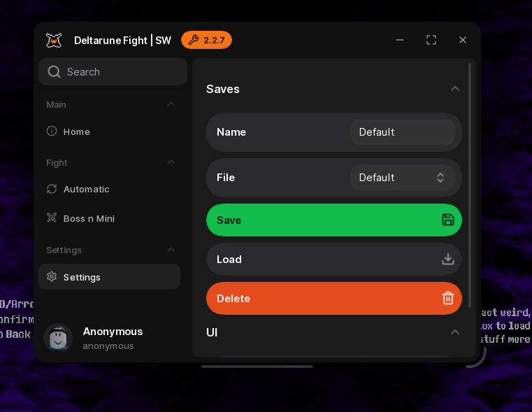Click the Anonymous user avatar

coord(58,338)
